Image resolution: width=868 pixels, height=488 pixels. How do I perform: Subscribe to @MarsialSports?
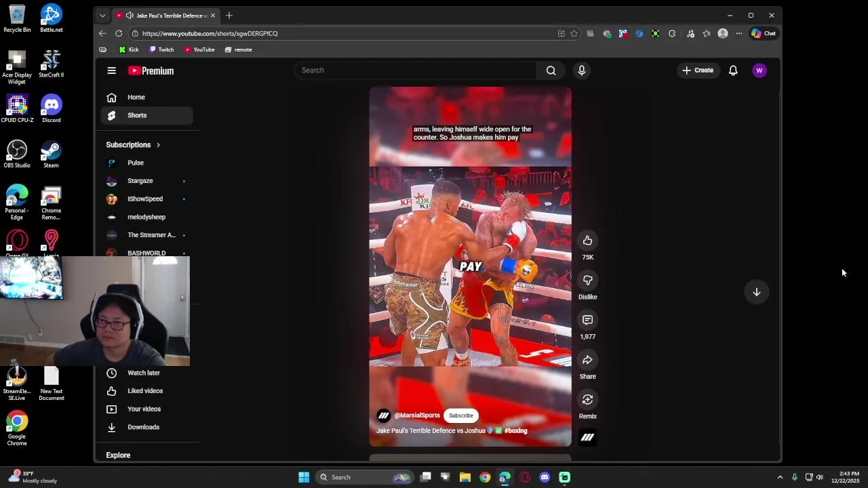pyautogui.click(x=460, y=415)
